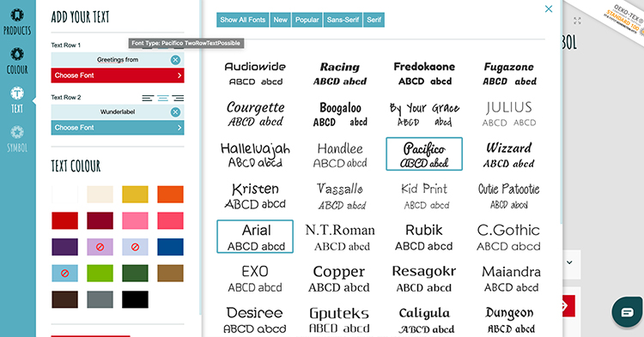Screen dimensions: 644x337
Task: Select the C.Gothic font
Action: pyautogui.click(x=509, y=237)
